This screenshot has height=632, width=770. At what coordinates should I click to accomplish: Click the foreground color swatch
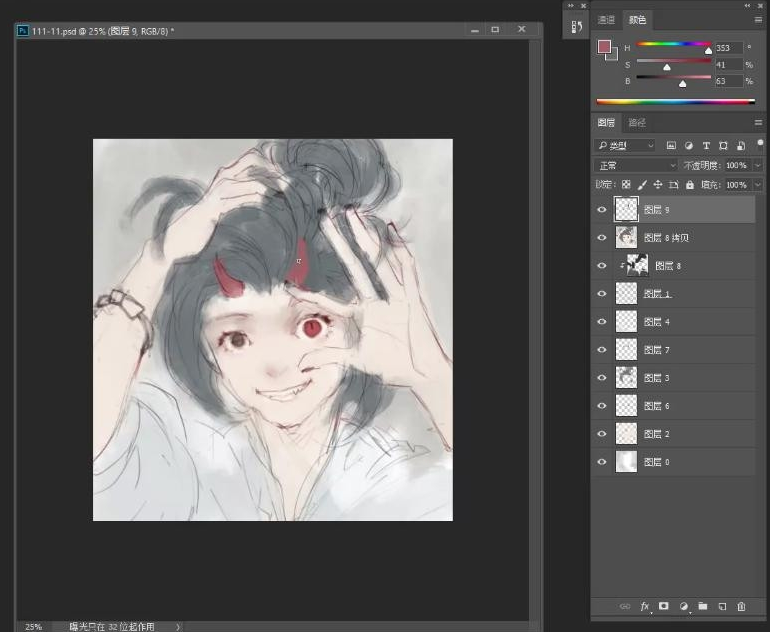click(x=603, y=47)
